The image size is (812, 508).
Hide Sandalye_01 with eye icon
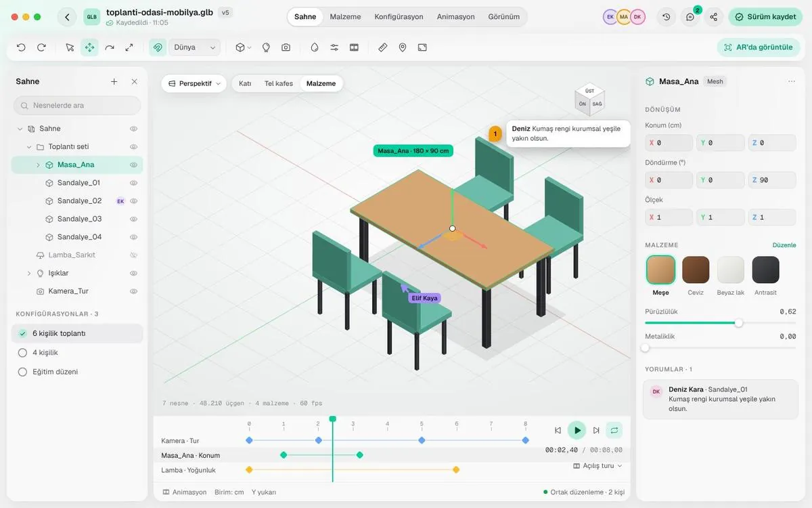point(134,183)
